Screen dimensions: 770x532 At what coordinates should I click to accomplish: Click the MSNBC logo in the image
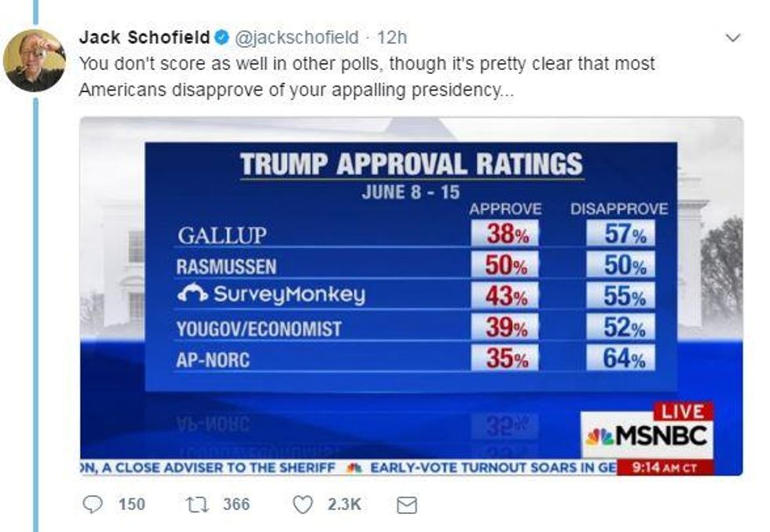pyautogui.click(x=647, y=435)
